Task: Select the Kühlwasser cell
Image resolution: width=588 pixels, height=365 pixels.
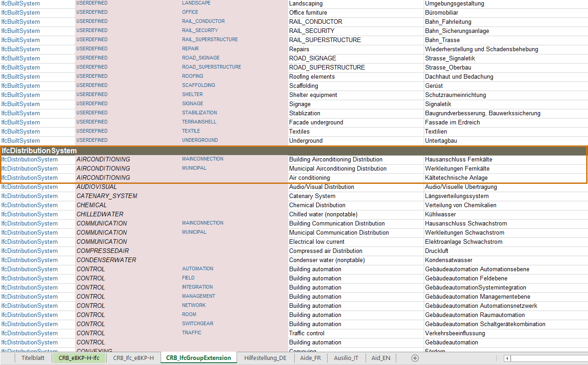Action: click(x=506, y=214)
